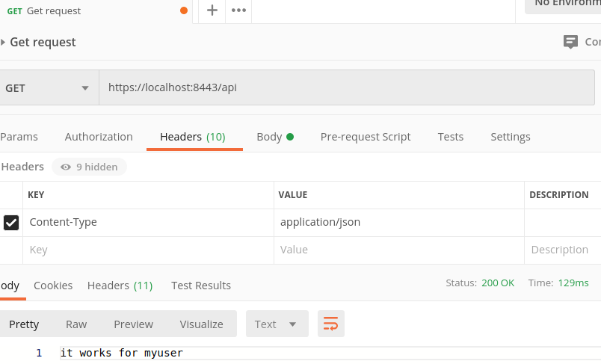Select the request Headers (10) tab
Viewport: 601px width, 364px height.
[x=193, y=137]
